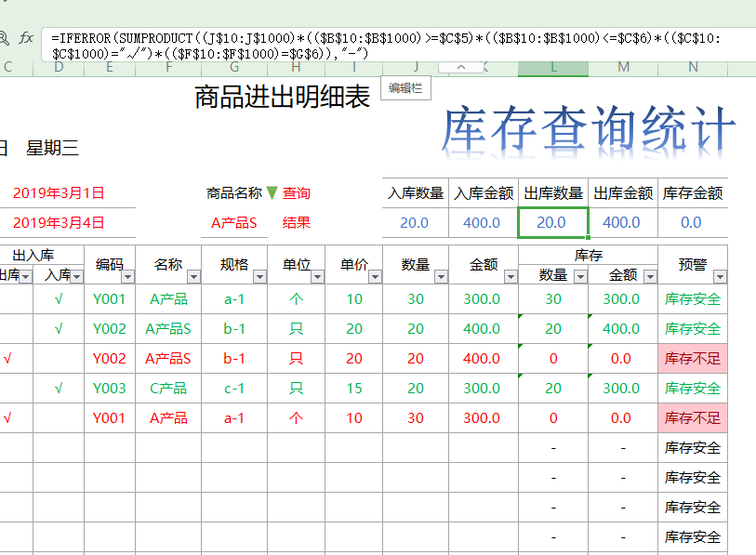Click the pink 库存不足 in red Y001 row
This screenshot has width=756, height=555.
click(693, 418)
